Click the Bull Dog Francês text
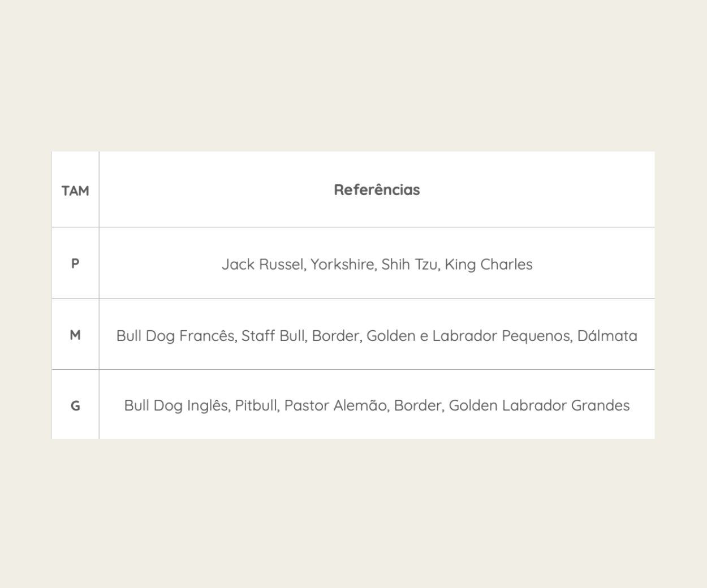 pyautogui.click(x=176, y=336)
